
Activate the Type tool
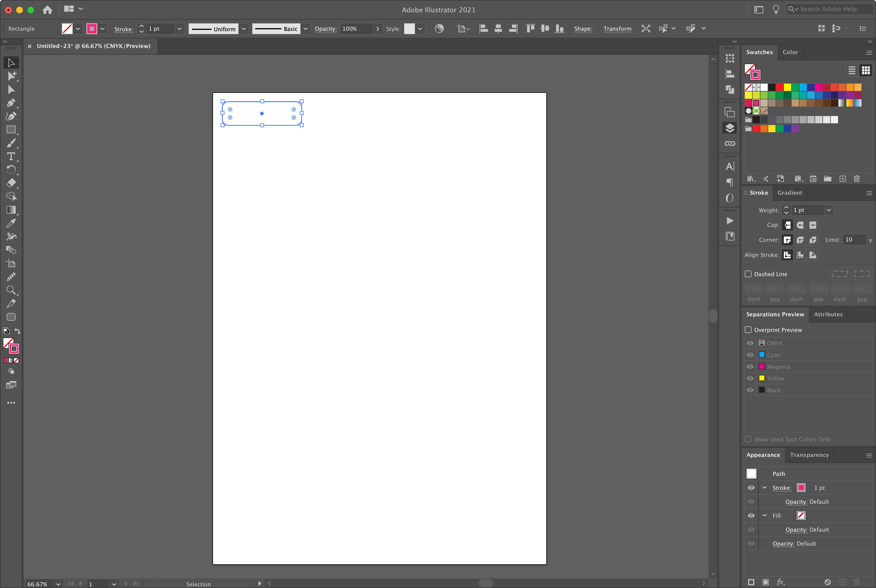(x=11, y=156)
